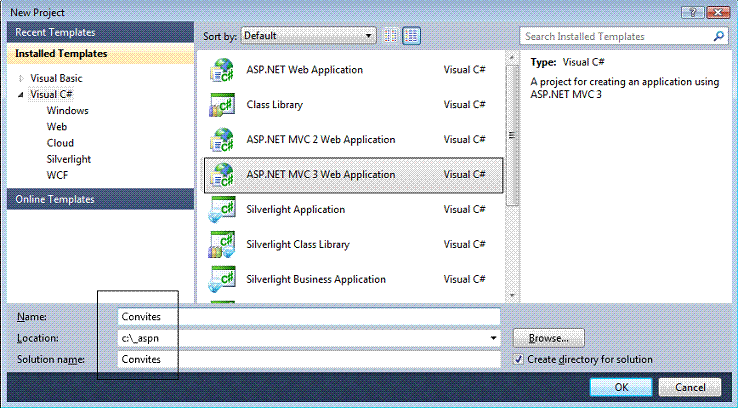Choose the Silverlight Business Application icon
This screenshot has height=408, width=738.
(222, 279)
